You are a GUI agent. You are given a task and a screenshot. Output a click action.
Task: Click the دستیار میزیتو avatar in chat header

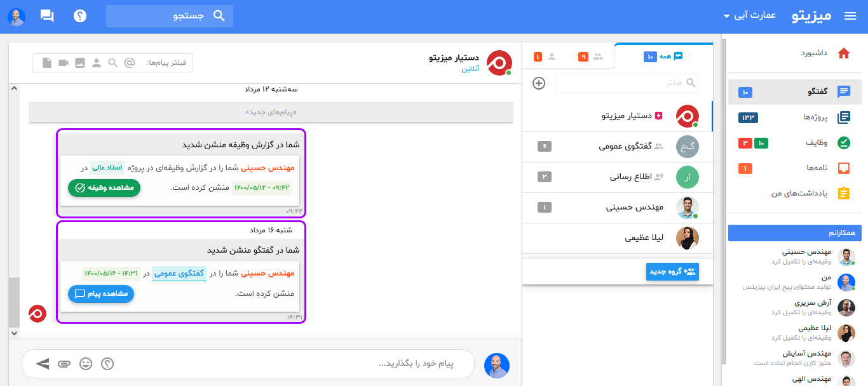[x=499, y=63]
